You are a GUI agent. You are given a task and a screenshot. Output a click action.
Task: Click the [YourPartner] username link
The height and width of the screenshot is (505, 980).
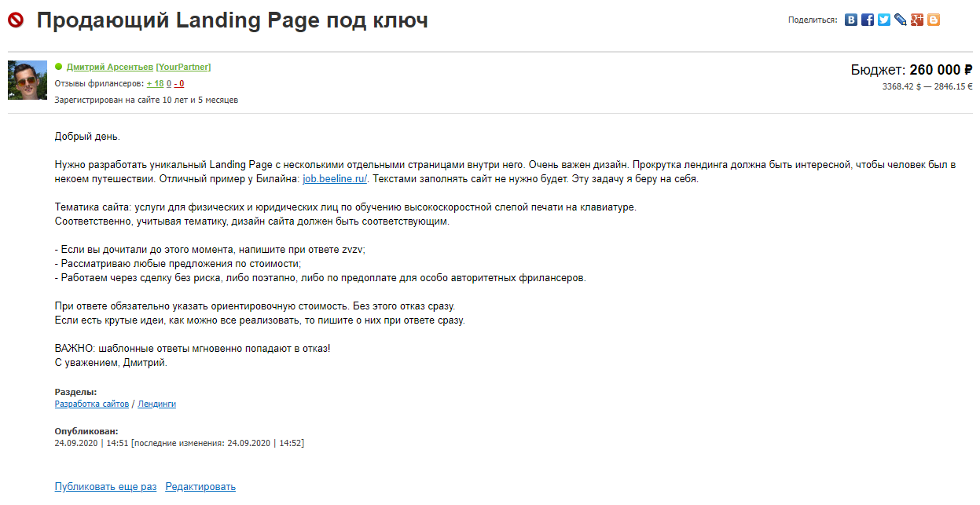pos(183,68)
